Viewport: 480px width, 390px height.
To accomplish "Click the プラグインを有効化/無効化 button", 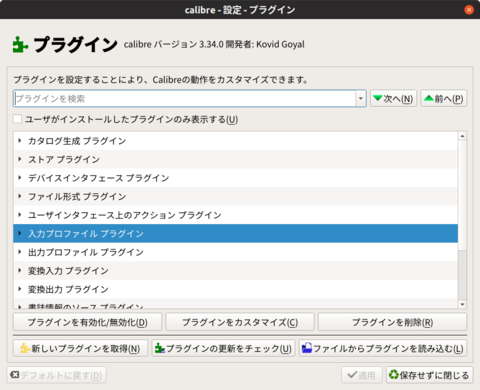I will click(x=87, y=322).
